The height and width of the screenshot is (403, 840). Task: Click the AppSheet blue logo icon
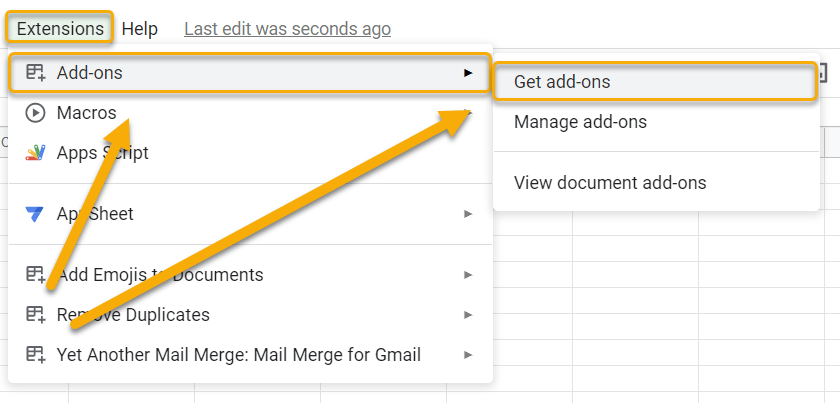pyautogui.click(x=35, y=214)
